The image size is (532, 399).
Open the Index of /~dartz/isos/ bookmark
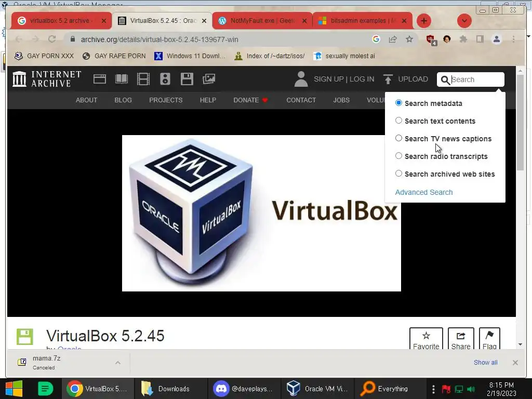[x=270, y=56]
